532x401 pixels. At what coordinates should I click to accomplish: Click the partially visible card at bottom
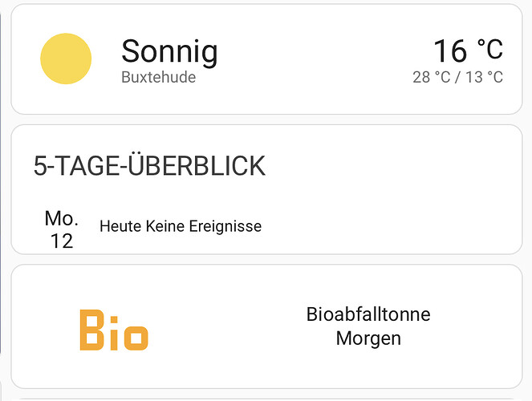coord(265,398)
